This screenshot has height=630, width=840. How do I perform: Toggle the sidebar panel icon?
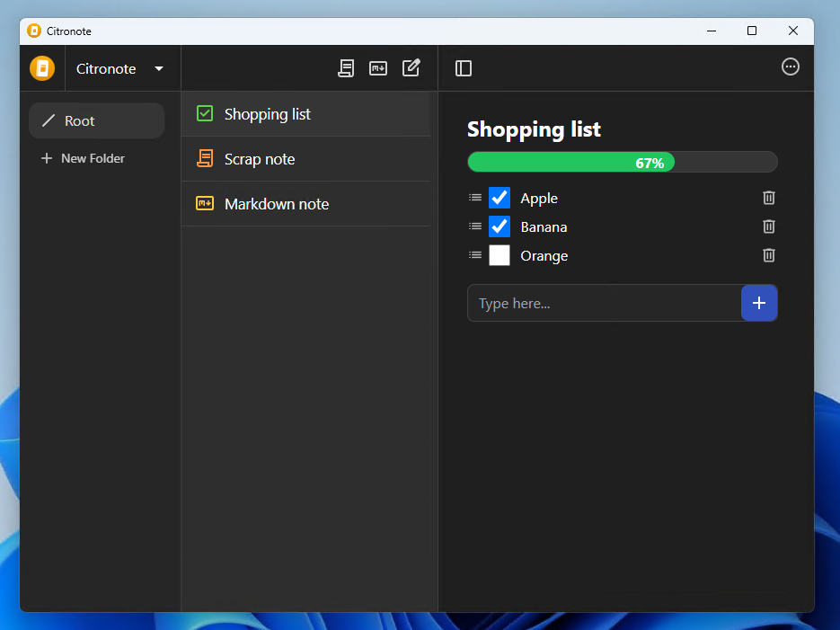point(464,68)
